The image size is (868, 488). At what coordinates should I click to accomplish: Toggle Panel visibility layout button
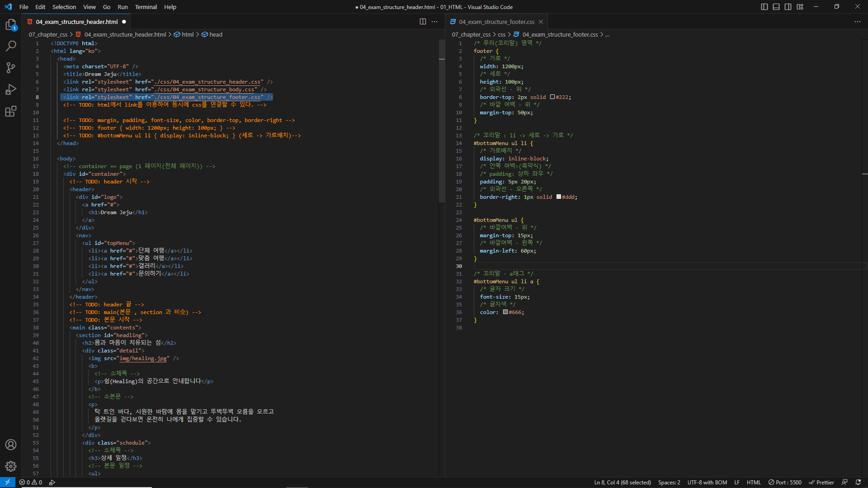pyautogui.click(x=776, y=7)
